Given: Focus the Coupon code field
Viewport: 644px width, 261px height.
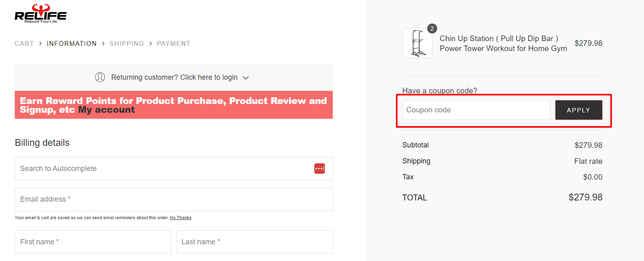Looking at the screenshot, I should (476, 110).
